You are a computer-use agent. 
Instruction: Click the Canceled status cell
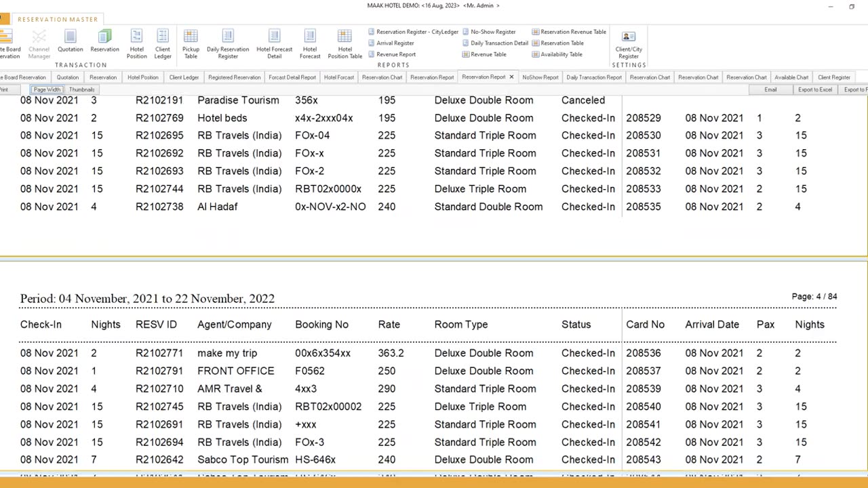tap(583, 100)
